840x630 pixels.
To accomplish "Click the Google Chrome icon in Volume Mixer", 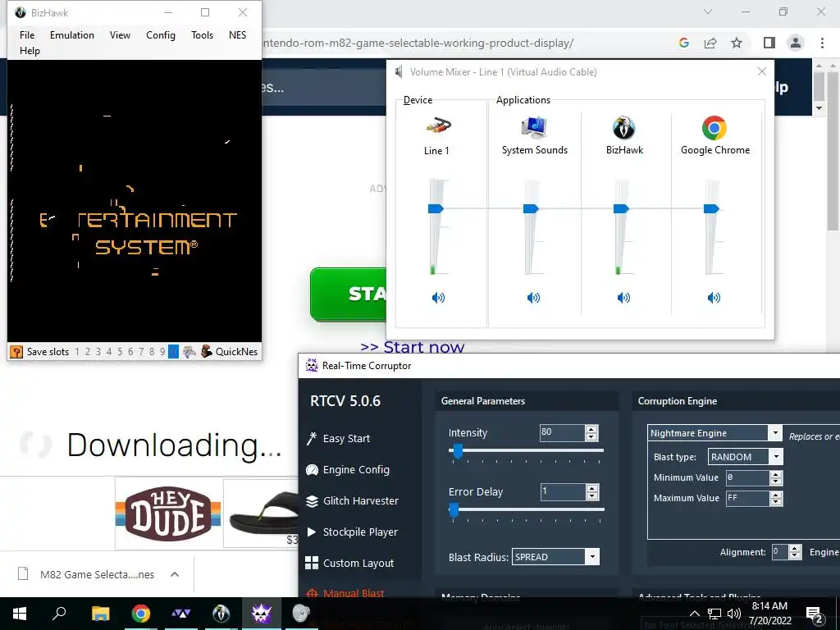I will (x=714, y=128).
